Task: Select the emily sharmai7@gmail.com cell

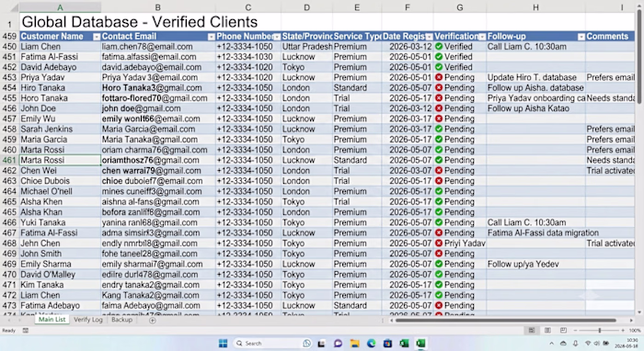Action: (158, 264)
